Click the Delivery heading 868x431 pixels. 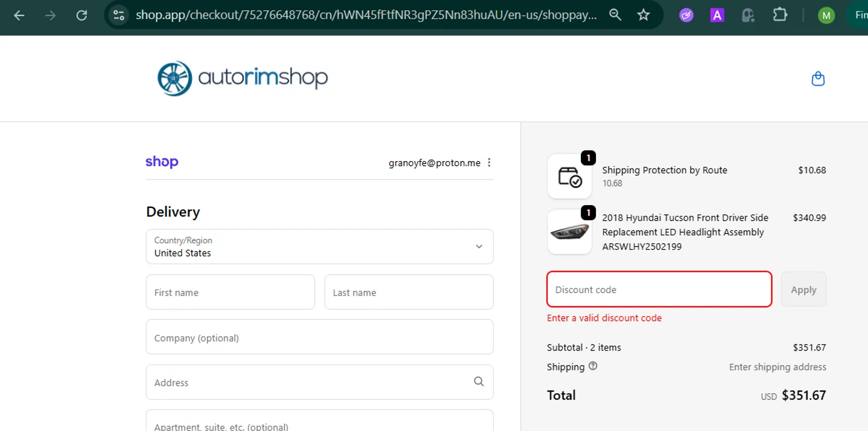[x=173, y=212]
